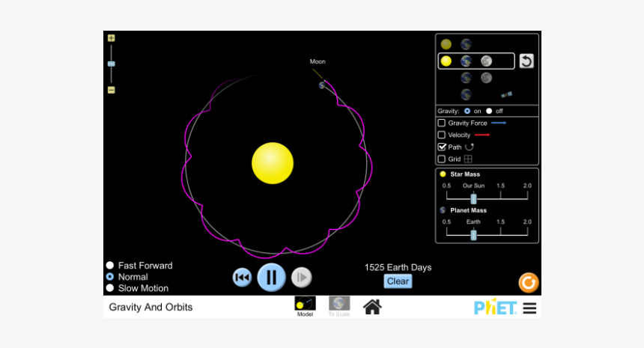
Task: Click the Earth tick label on Planet Mass
Action: click(x=473, y=222)
